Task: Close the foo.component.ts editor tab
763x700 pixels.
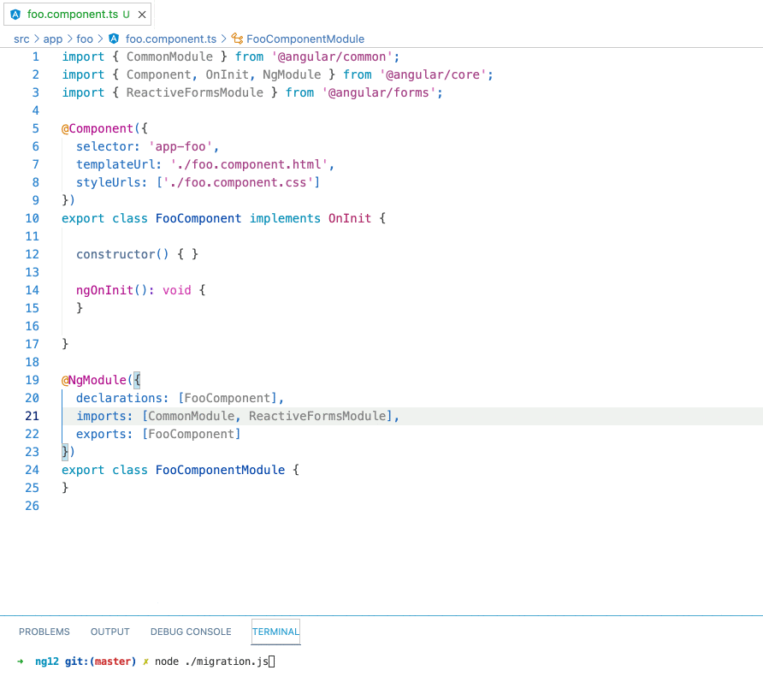Action: tap(142, 15)
